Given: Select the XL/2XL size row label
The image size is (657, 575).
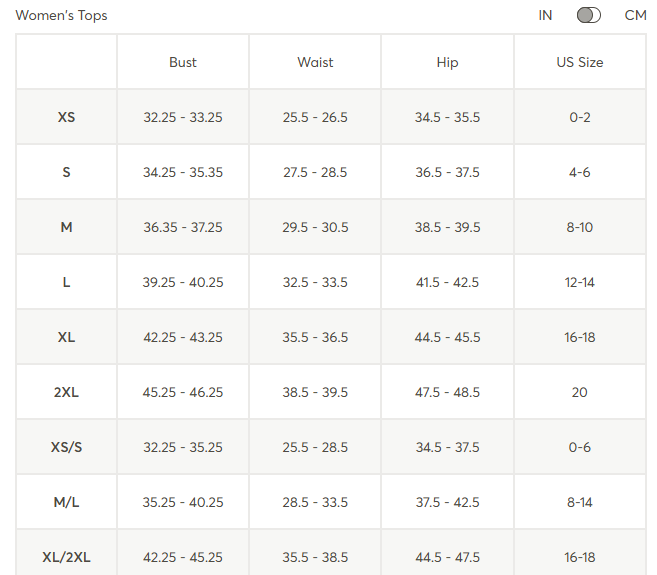Looking at the screenshot, I should (x=66, y=557).
